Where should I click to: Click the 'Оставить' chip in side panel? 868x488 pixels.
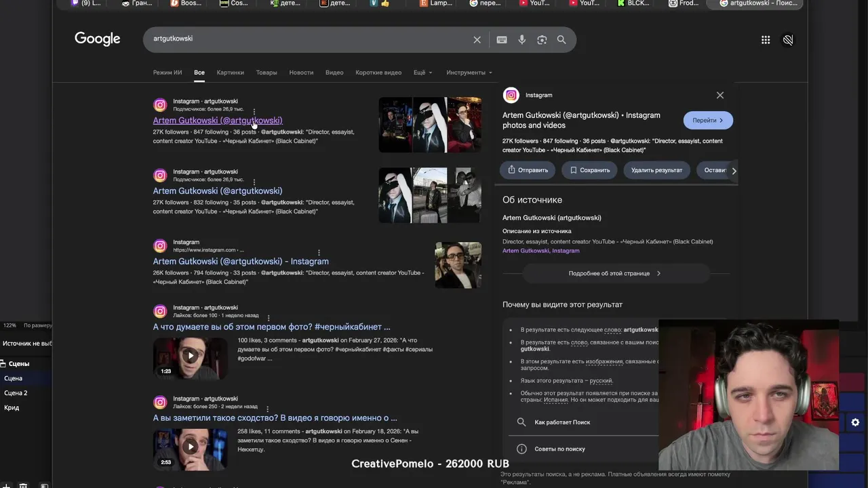[715, 170]
